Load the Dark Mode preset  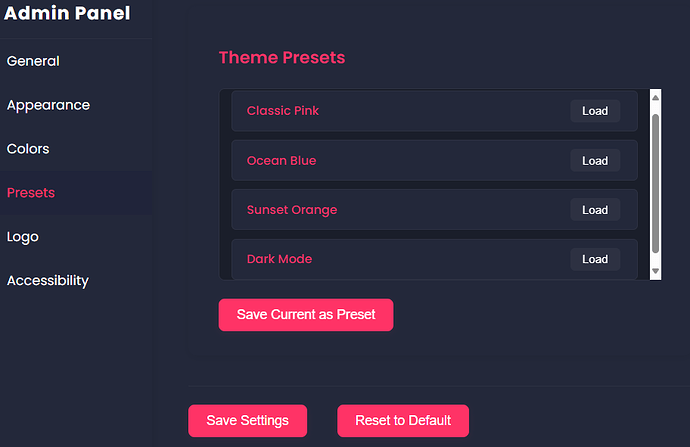click(595, 259)
